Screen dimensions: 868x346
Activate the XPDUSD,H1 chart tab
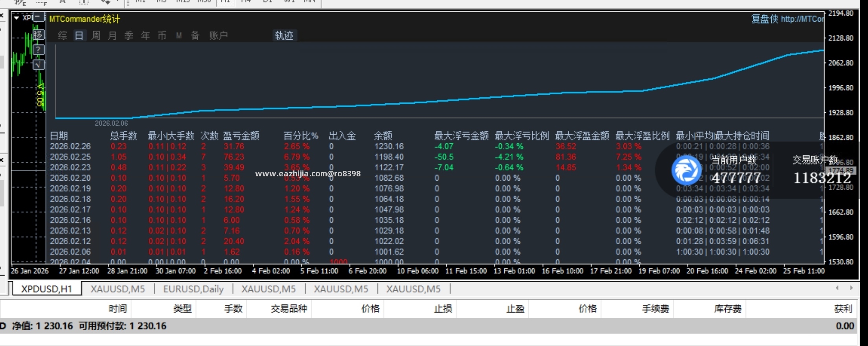pyautogui.click(x=47, y=289)
